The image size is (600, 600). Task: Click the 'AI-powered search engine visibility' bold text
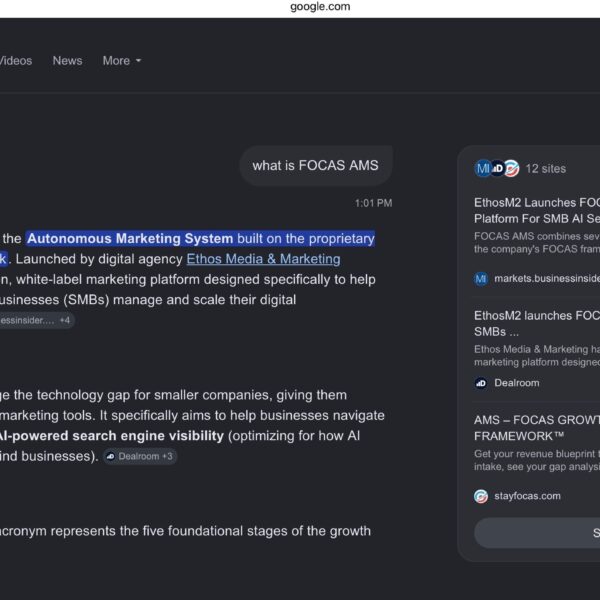pyautogui.click(x=112, y=436)
